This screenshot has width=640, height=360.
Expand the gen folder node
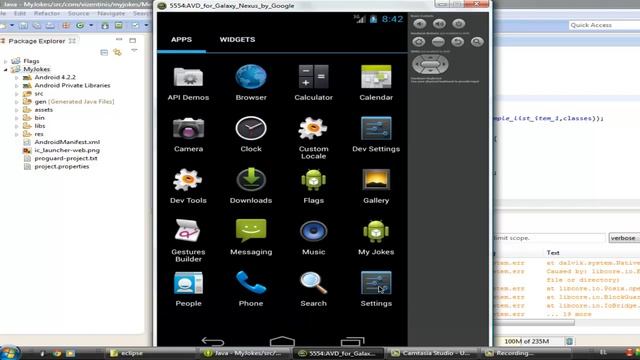point(17,102)
